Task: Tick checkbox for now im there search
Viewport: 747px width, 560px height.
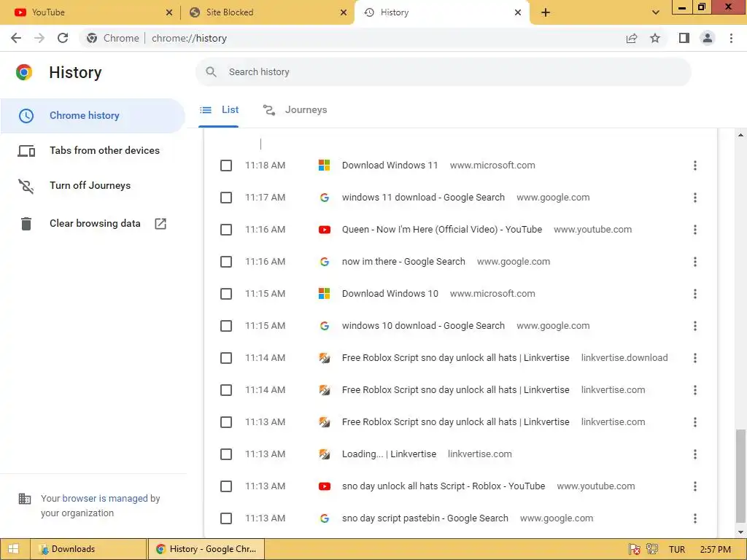Action: pos(226,262)
